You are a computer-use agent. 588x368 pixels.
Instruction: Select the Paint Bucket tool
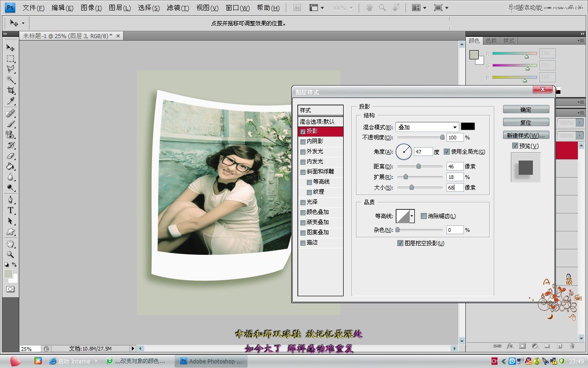click(10, 166)
